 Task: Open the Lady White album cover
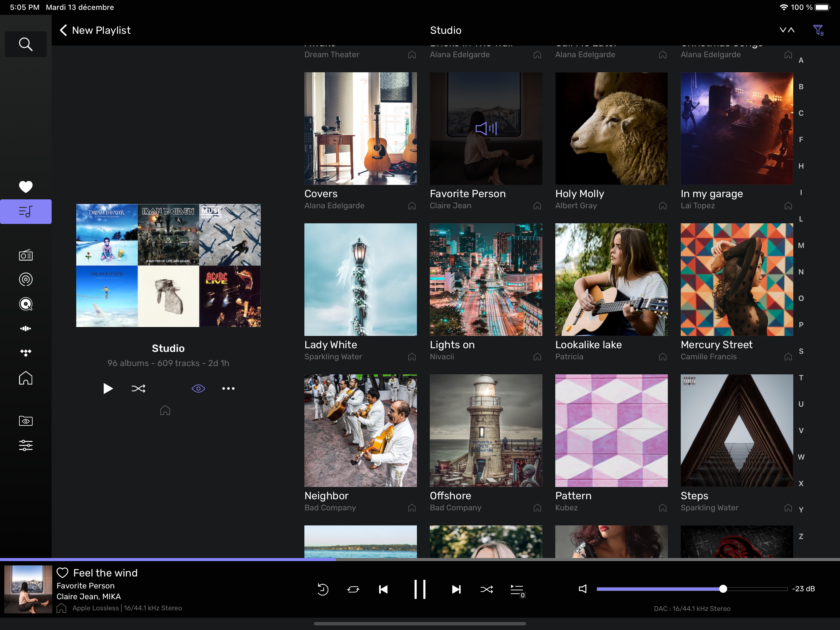pyautogui.click(x=360, y=279)
